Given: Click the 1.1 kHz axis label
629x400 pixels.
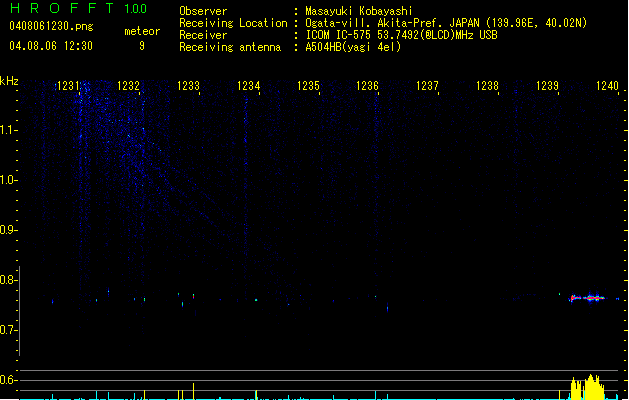Looking at the screenshot, I should [8, 130].
